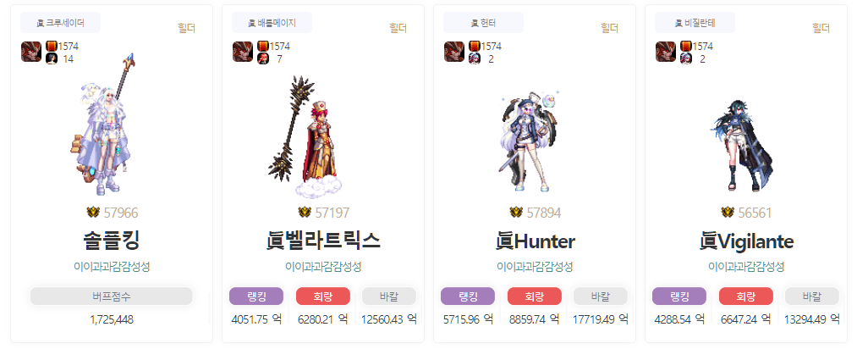Click the fame badge icon beside 1574 on 眞Hunter card
The width and height of the screenshot is (868, 349).
pyautogui.click(x=475, y=46)
